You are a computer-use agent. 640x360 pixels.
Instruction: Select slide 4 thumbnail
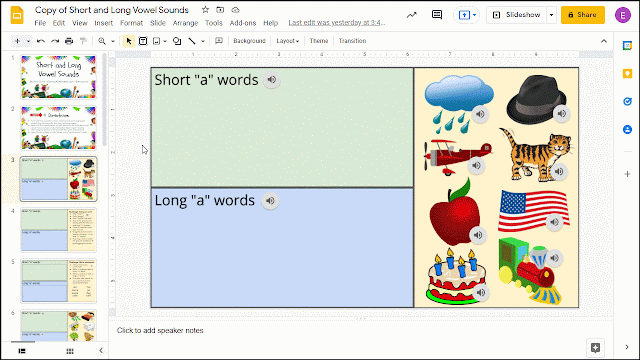click(x=59, y=230)
